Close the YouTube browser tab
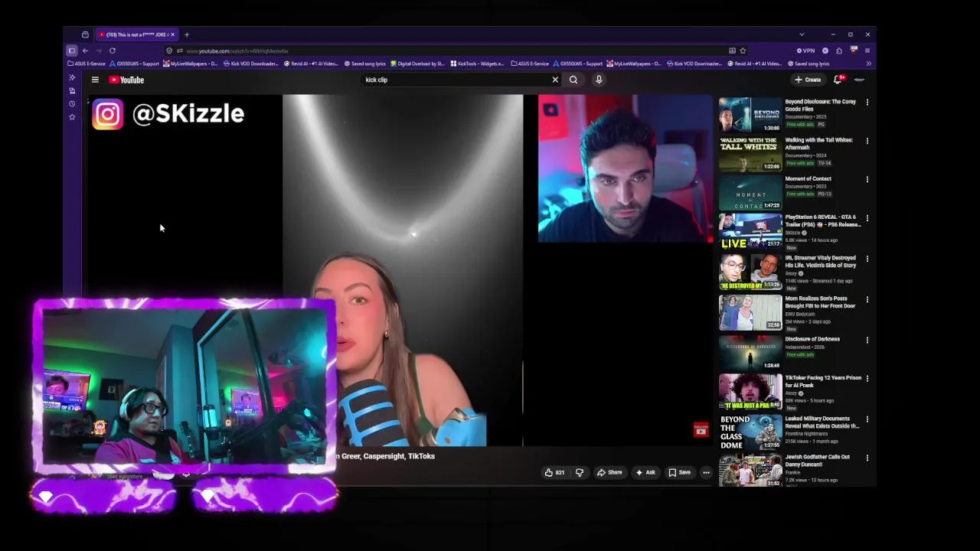 click(172, 34)
